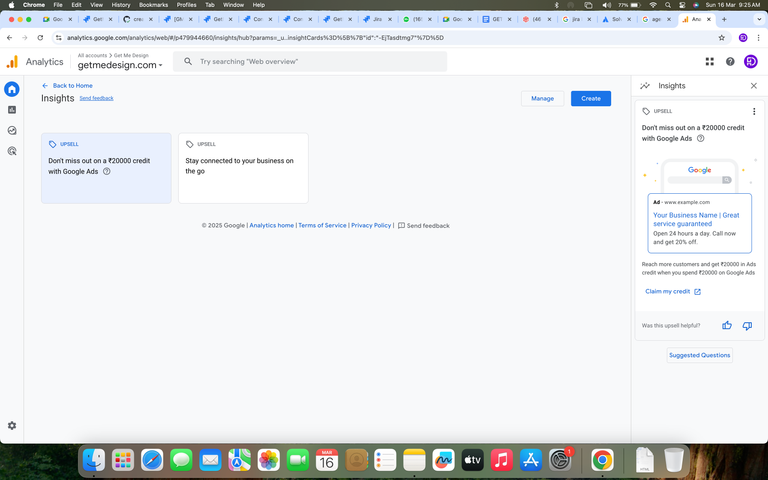
Task: Open the Google apps grid icon
Action: [x=709, y=61]
